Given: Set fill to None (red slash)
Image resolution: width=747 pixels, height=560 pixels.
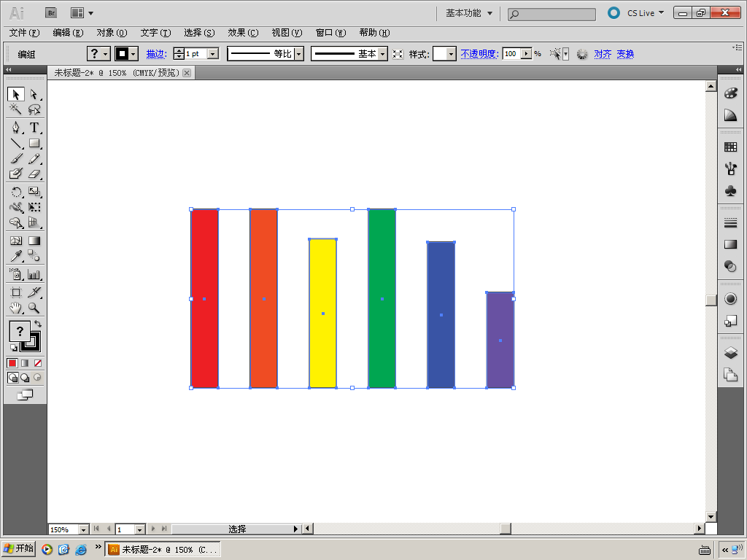Looking at the screenshot, I should 38,363.
